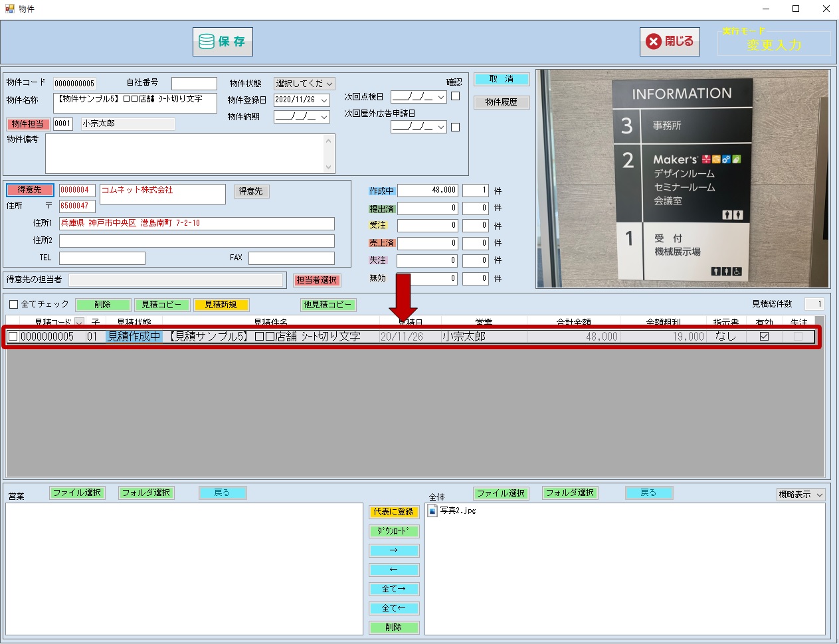Screen dimensions: 839x644
Task: Click the 保存 save button
Action: [x=223, y=42]
